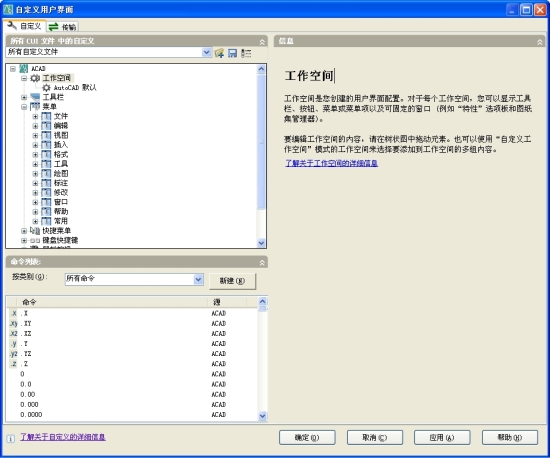Collapse the 信息 panel with chevron
This screenshot has width=550, height=458.
coord(540,42)
